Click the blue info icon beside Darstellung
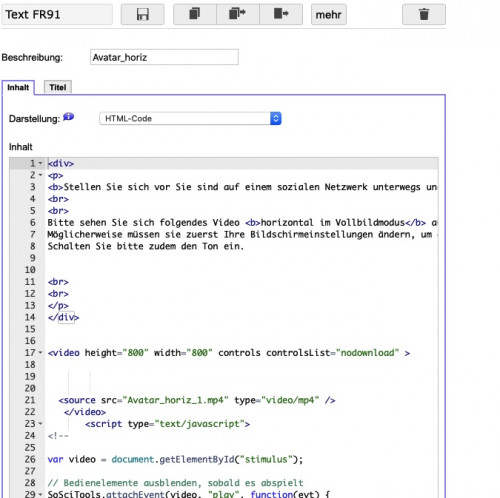The width and height of the screenshot is (500, 498). point(68,117)
